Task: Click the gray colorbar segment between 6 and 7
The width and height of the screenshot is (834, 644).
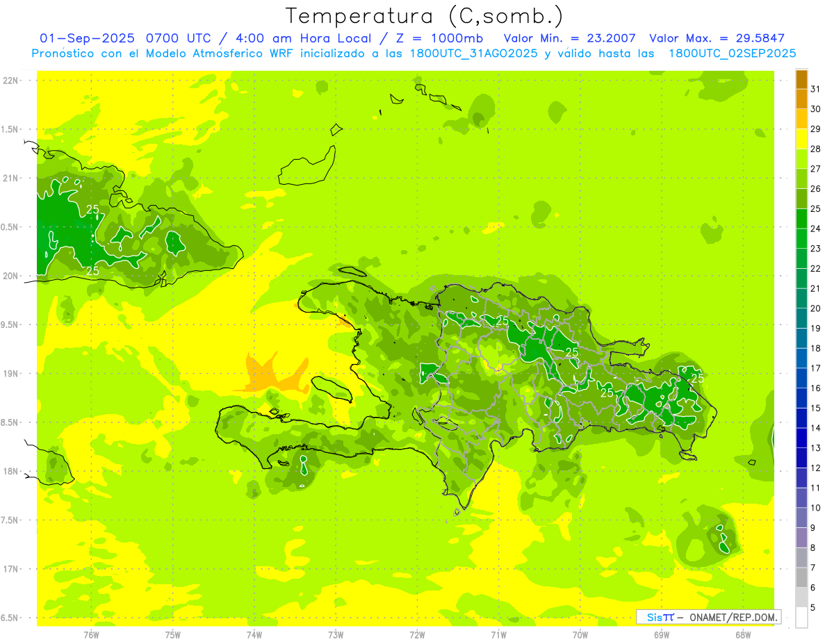Action: tap(801, 577)
